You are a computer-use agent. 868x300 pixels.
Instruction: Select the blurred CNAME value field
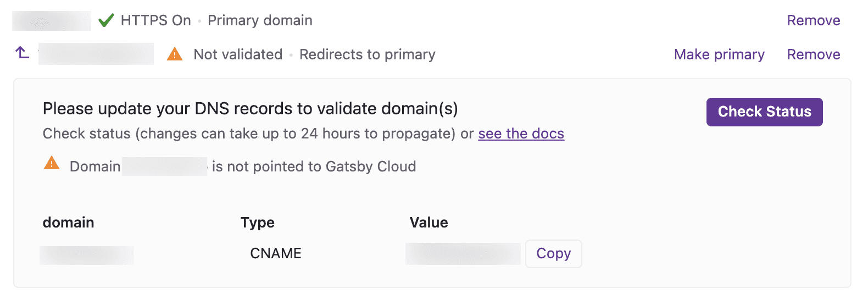463,254
